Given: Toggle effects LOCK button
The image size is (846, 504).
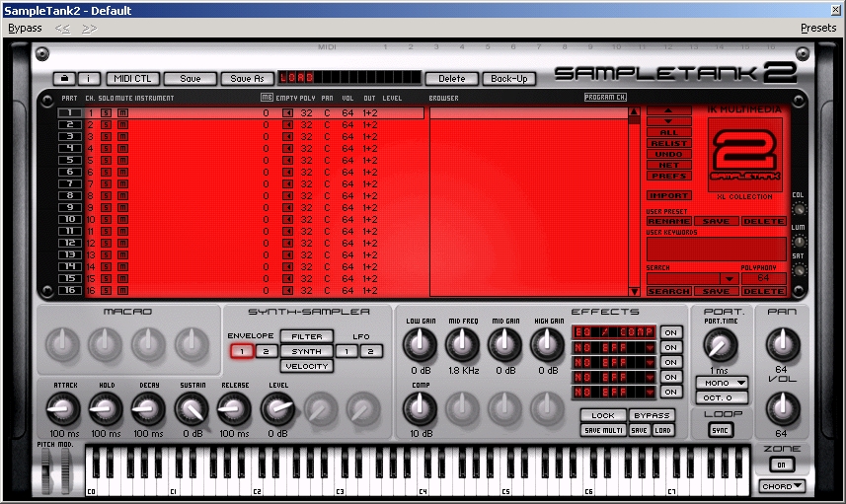Looking at the screenshot, I should (x=603, y=415).
